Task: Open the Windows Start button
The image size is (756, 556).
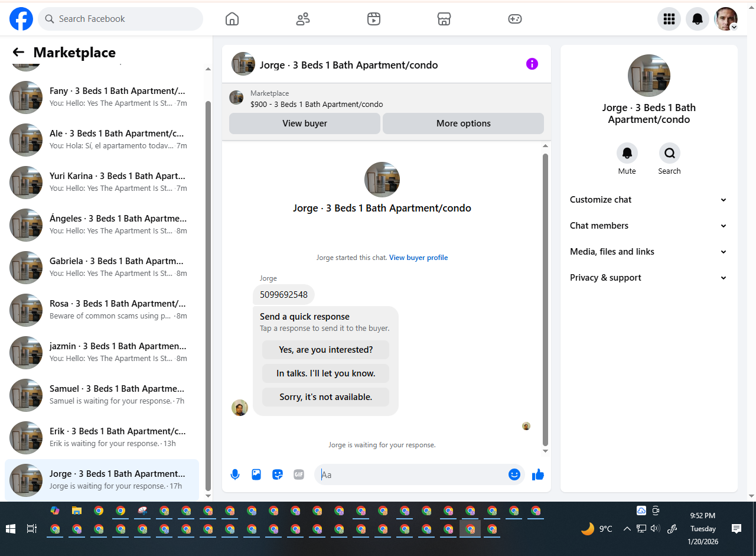Action: click(x=11, y=529)
